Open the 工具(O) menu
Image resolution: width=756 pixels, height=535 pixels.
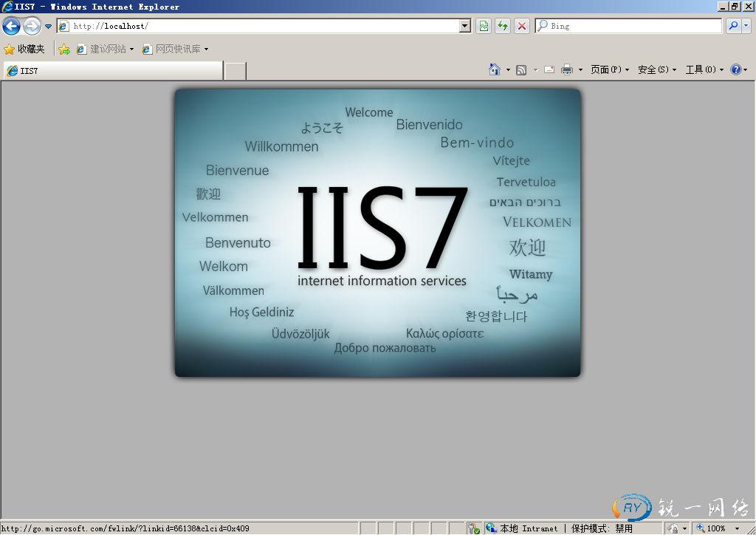click(704, 69)
